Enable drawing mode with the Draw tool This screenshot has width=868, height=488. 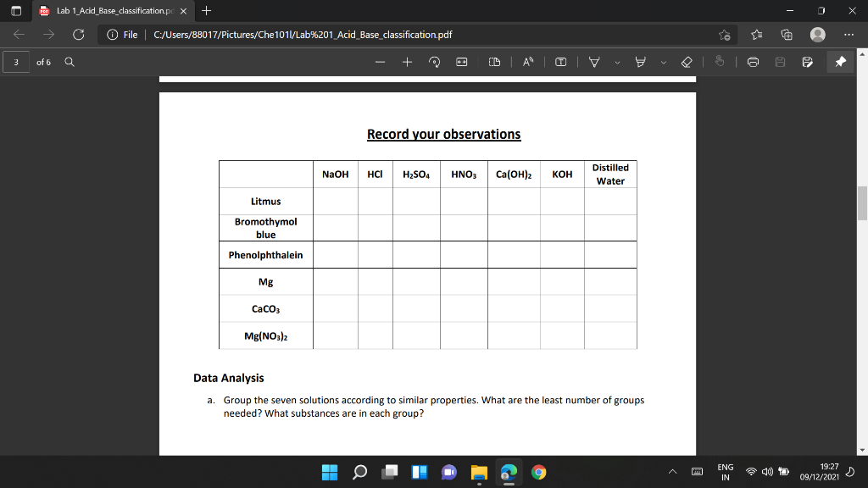[593, 62]
